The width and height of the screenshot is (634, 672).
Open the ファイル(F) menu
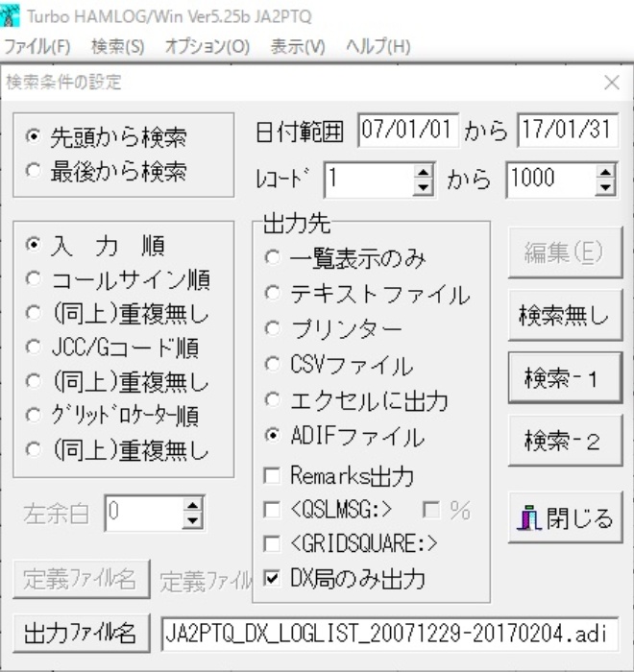[37, 46]
